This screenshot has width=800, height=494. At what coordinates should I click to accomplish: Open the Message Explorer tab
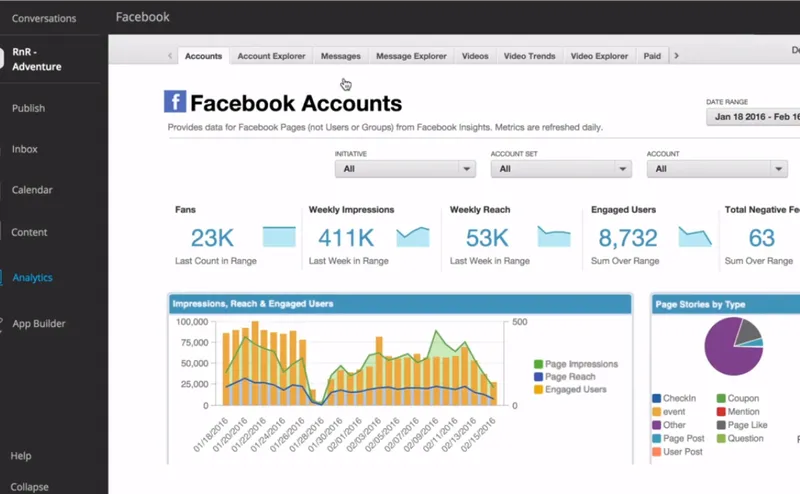point(411,56)
